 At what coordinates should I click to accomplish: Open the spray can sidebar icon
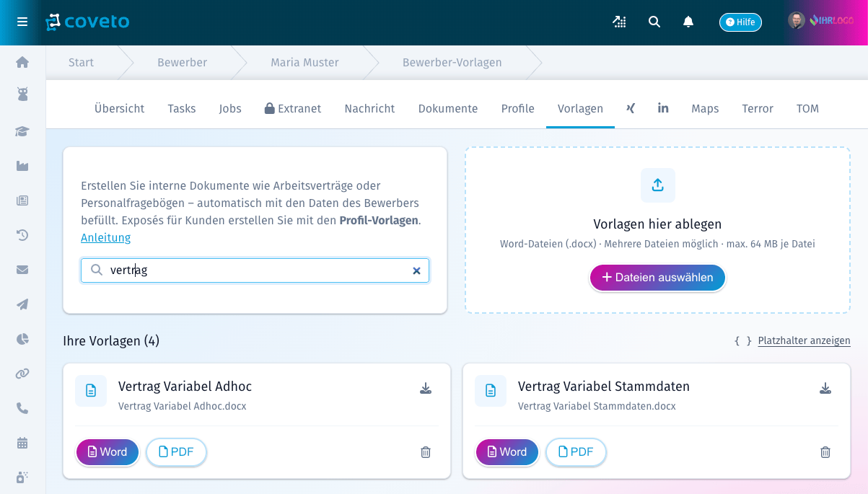22,477
